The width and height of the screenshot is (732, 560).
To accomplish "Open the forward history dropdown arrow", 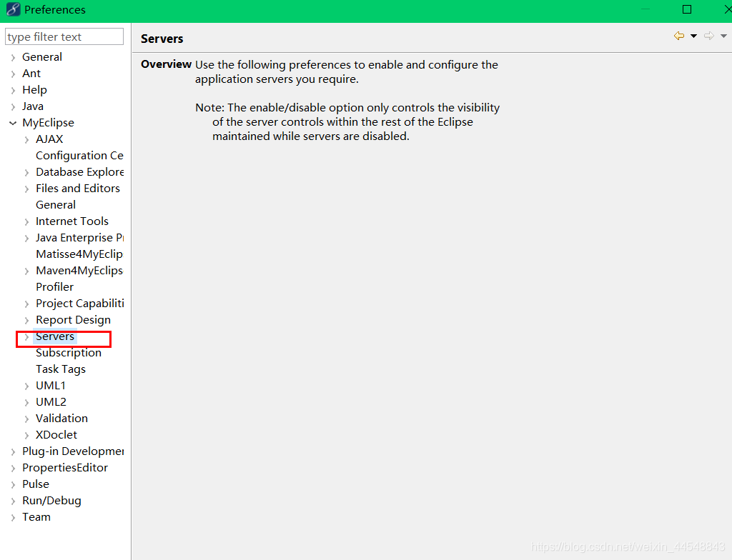I will [x=723, y=36].
